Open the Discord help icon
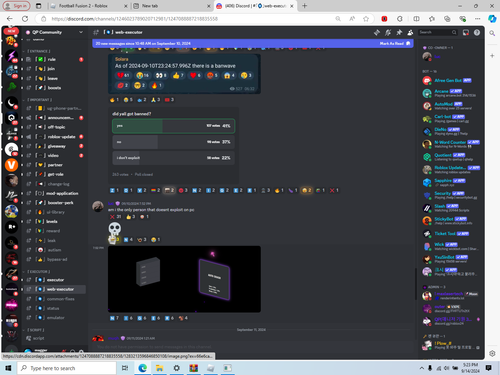The height and width of the screenshot is (375, 500). coord(477,32)
